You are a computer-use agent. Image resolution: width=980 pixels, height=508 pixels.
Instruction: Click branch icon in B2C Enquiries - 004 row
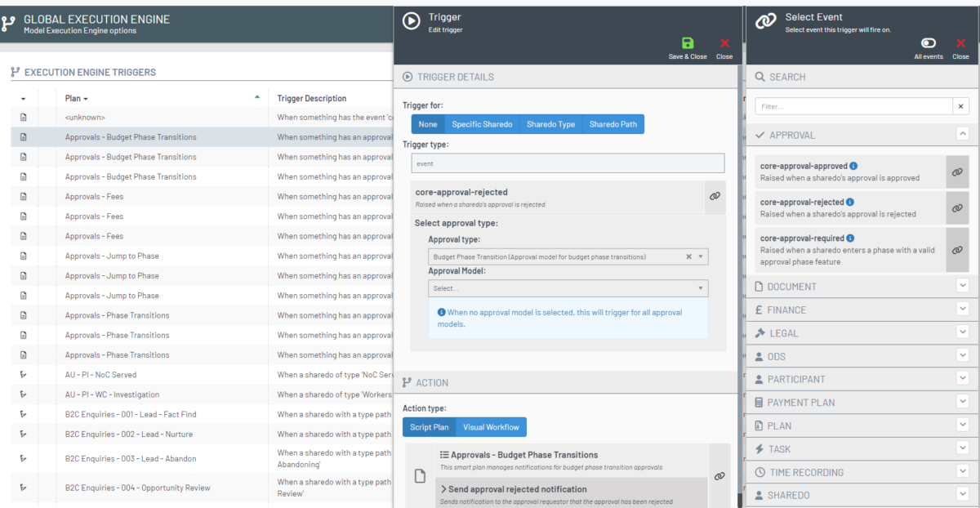point(24,488)
